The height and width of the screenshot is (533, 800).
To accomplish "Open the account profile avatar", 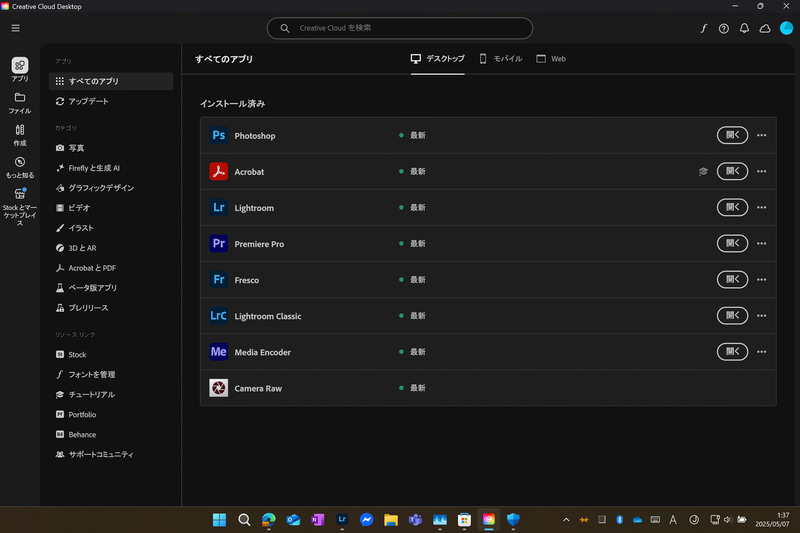I will click(786, 28).
